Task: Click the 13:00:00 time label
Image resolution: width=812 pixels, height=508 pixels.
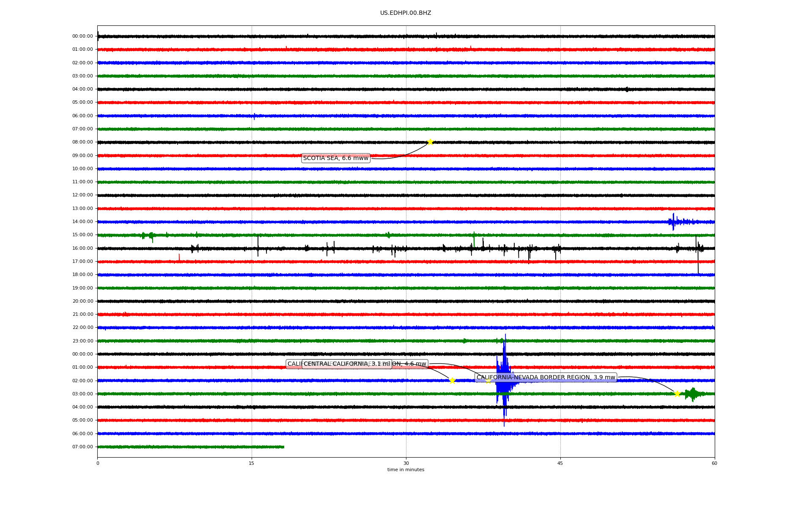Action: (x=82, y=208)
